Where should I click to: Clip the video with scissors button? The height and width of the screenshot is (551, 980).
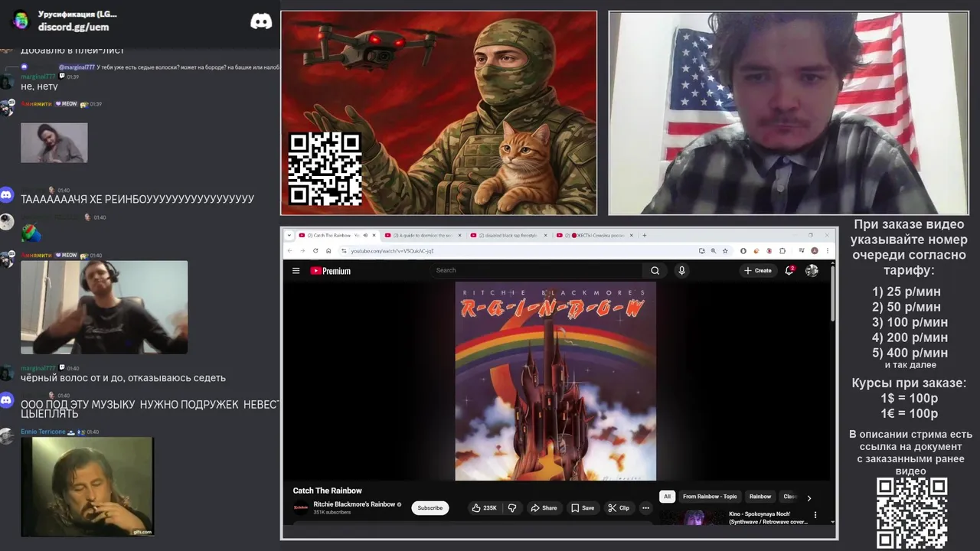point(619,507)
